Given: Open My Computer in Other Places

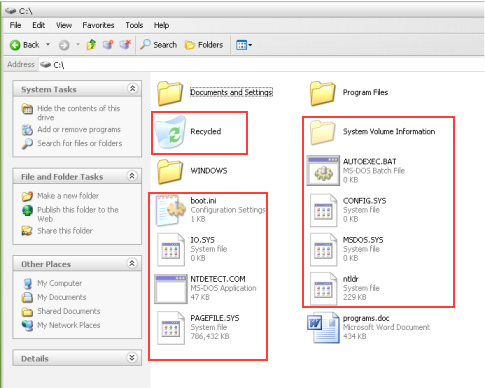Looking at the screenshot, I should pos(60,283).
